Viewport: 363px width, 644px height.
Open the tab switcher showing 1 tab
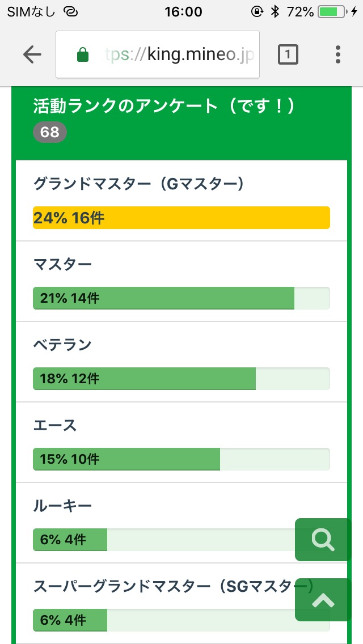tap(288, 54)
